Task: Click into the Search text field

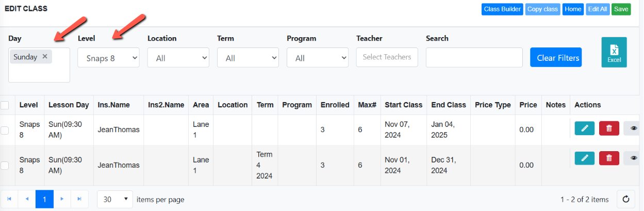Action: tap(474, 57)
